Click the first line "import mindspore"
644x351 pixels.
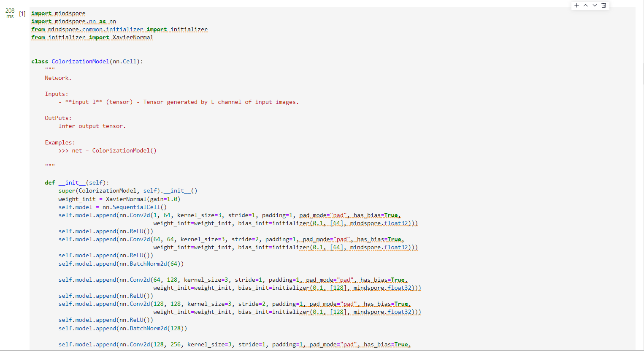click(58, 14)
